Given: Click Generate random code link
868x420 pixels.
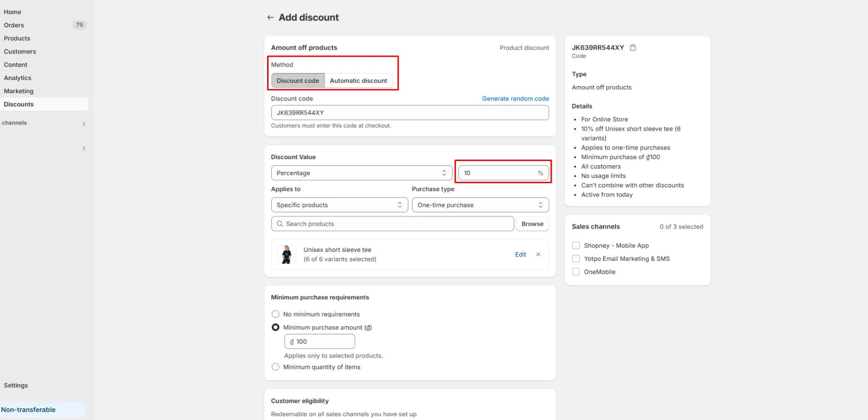Looking at the screenshot, I should (515, 98).
